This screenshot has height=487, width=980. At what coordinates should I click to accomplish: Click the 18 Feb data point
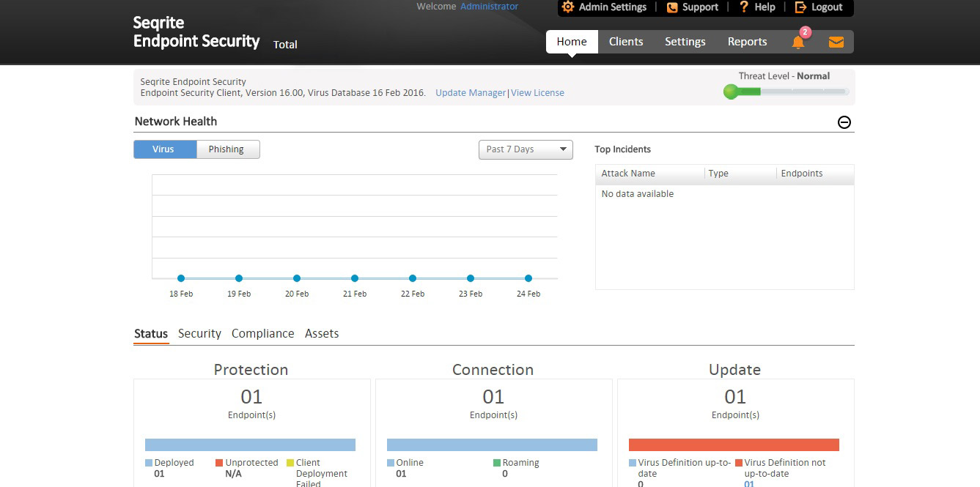pos(181,278)
